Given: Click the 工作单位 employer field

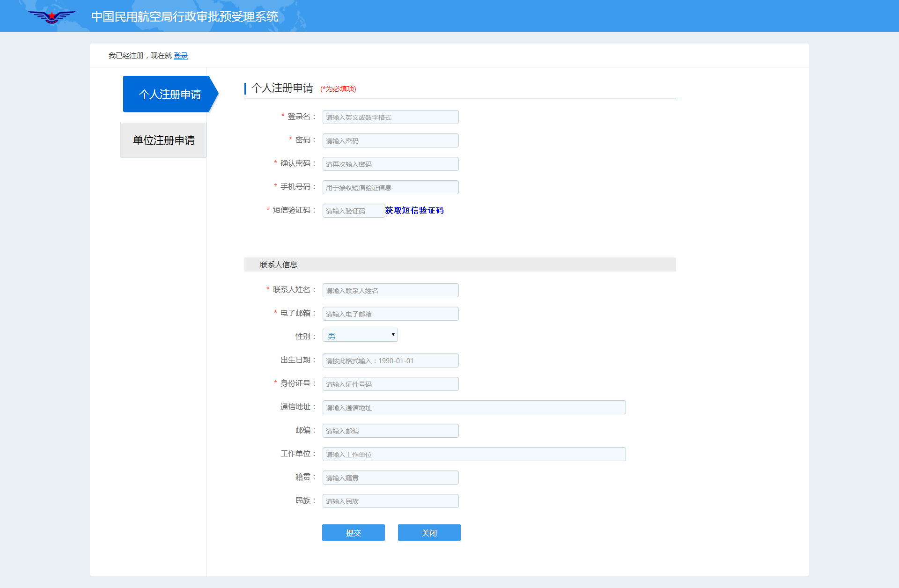Looking at the screenshot, I should point(474,454).
